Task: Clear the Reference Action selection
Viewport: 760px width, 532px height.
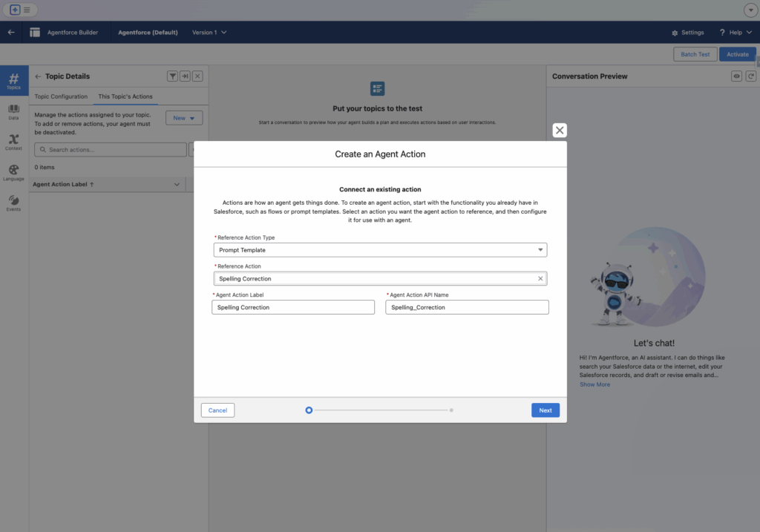Action: [540, 278]
